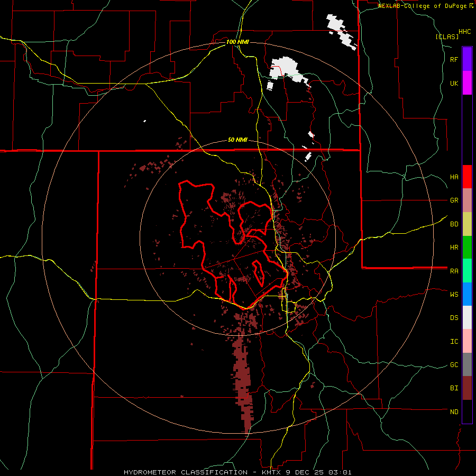Click the UK magenta color swatch

coord(467,83)
